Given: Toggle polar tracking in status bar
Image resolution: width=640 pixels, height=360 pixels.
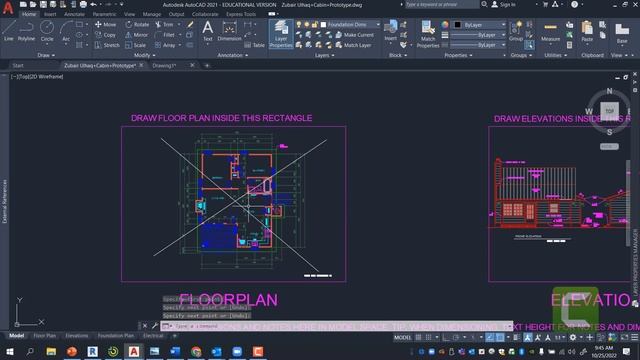Looking at the screenshot, I should point(456,338).
